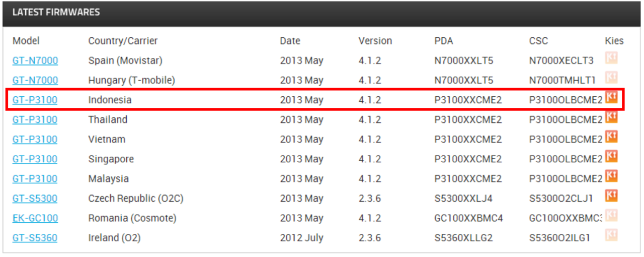Open the EK-GC100 model link
644x257 pixels.
pos(35,218)
